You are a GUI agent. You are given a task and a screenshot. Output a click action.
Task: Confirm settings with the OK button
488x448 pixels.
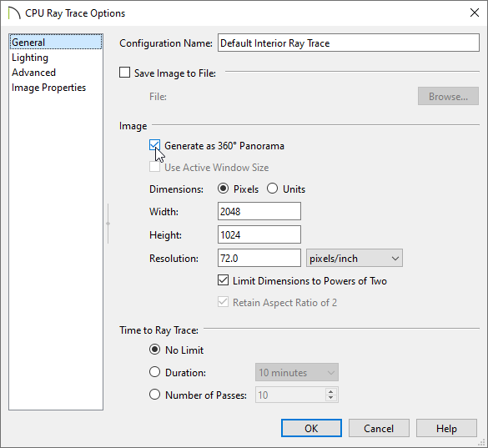click(x=311, y=428)
